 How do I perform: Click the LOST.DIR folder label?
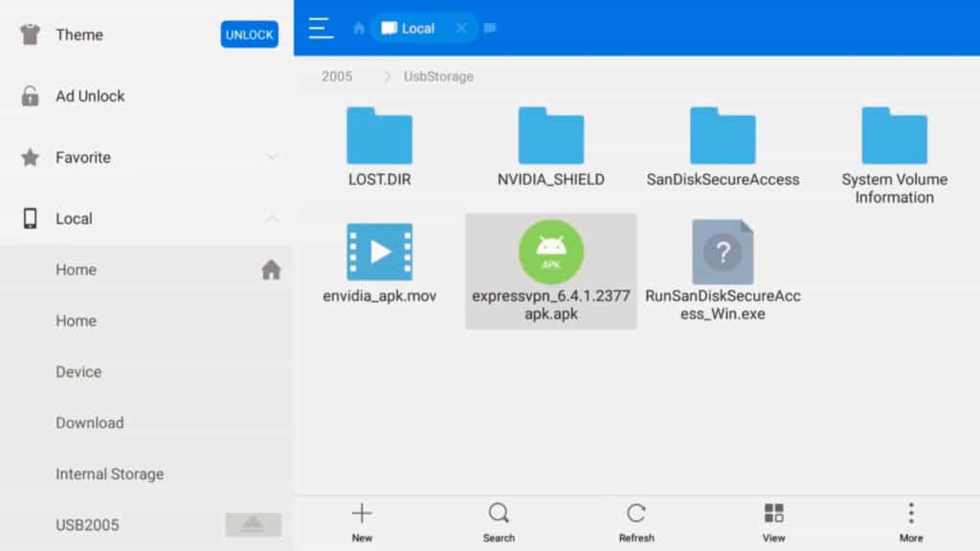pos(379,179)
